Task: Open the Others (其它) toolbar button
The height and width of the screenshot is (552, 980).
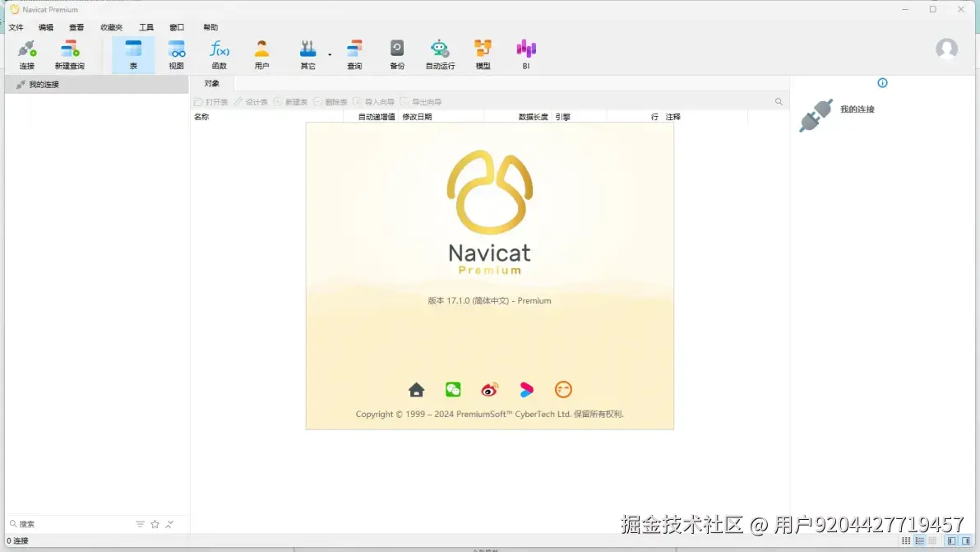Action: pos(307,54)
